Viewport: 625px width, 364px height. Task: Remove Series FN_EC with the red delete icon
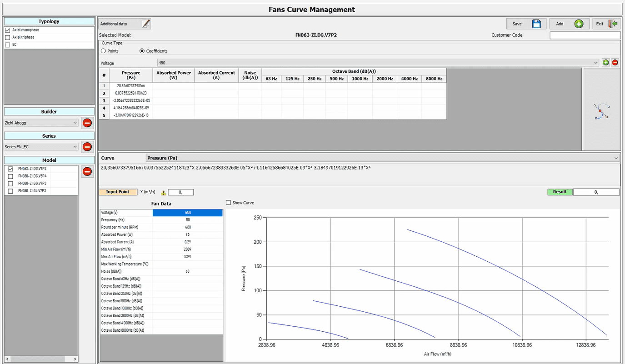87,146
